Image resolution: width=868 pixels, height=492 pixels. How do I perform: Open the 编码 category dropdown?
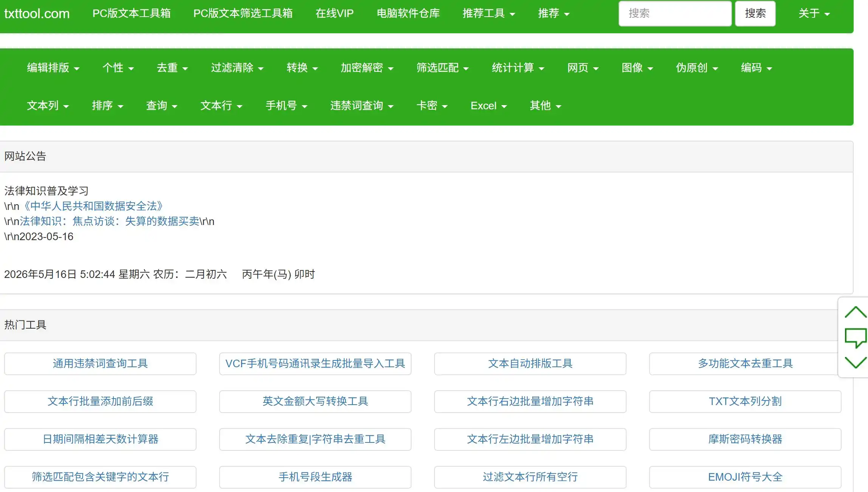coord(756,68)
